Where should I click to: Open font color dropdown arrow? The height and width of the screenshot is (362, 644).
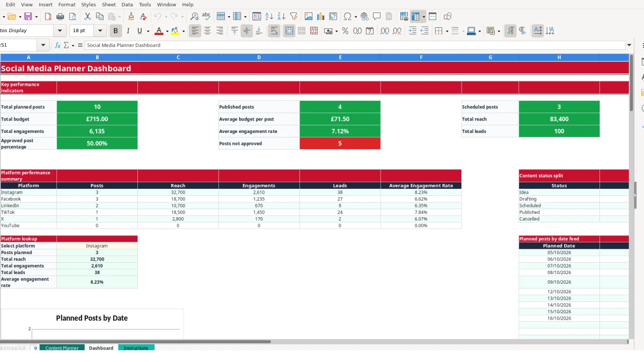pyautogui.click(x=167, y=31)
